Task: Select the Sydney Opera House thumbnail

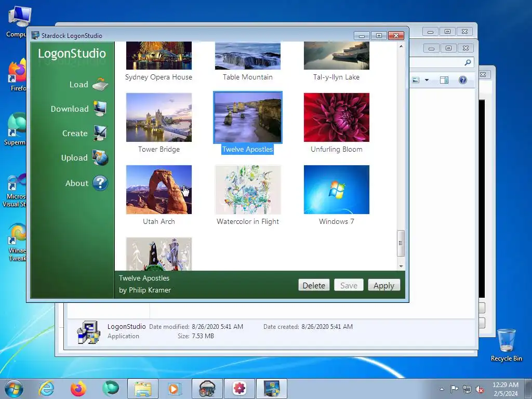Action: [159, 56]
